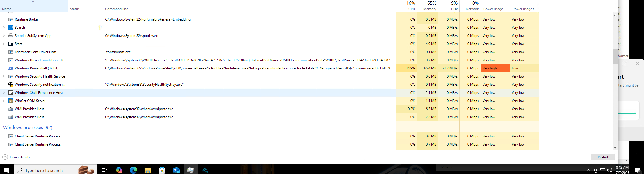Open File Explorer from the taskbar
The height and width of the screenshot is (174, 644).
tap(147, 170)
